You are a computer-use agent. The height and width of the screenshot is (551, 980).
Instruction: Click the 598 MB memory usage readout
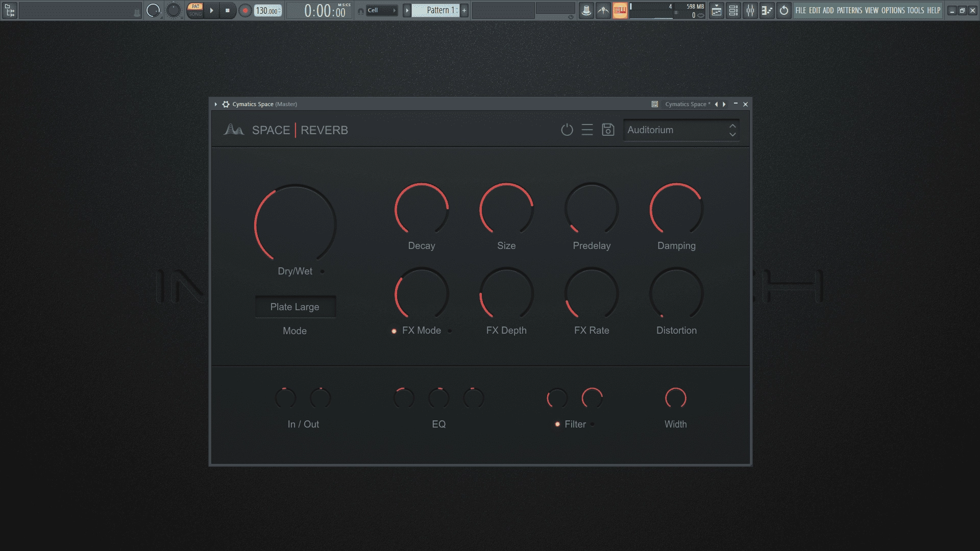695,7
